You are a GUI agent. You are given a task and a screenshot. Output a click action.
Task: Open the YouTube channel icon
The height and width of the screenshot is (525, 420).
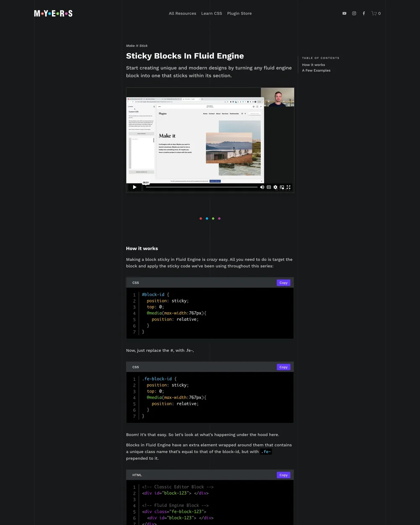(x=344, y=13)
